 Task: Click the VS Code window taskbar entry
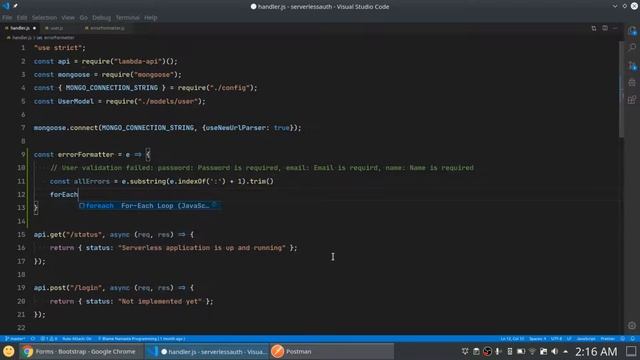[207, 351]
